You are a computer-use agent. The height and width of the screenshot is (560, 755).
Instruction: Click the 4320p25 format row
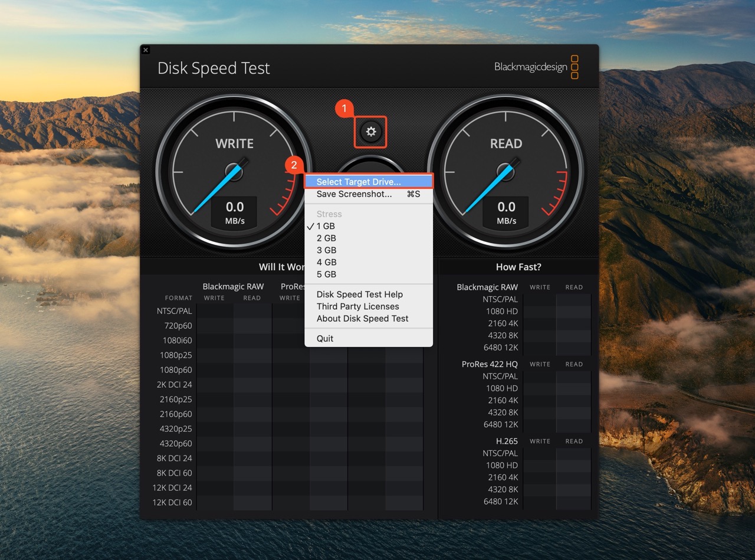[176, 429]
